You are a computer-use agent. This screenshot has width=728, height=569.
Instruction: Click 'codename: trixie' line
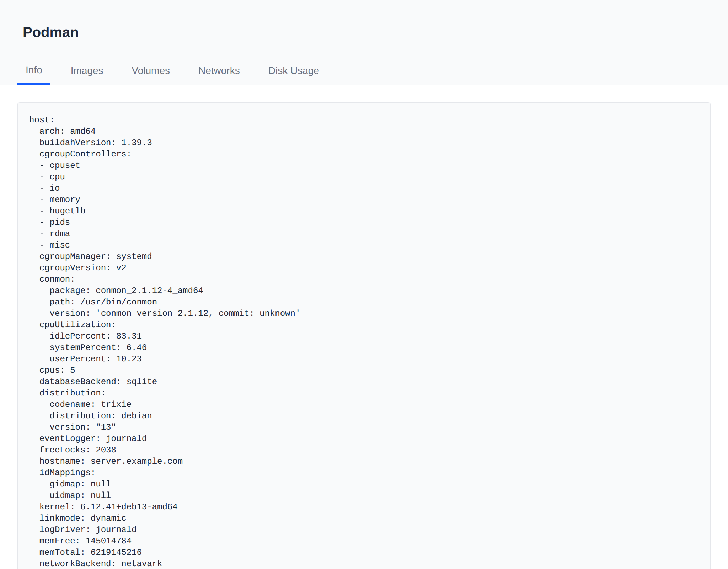(91, 404)
